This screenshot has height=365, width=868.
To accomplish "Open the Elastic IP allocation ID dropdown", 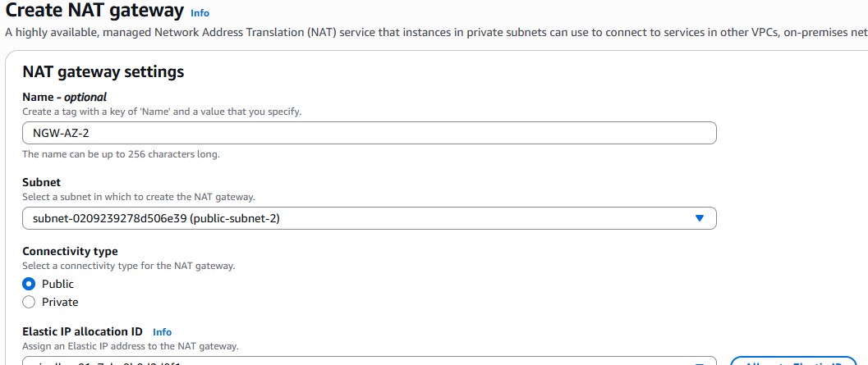I will point(369,362).
